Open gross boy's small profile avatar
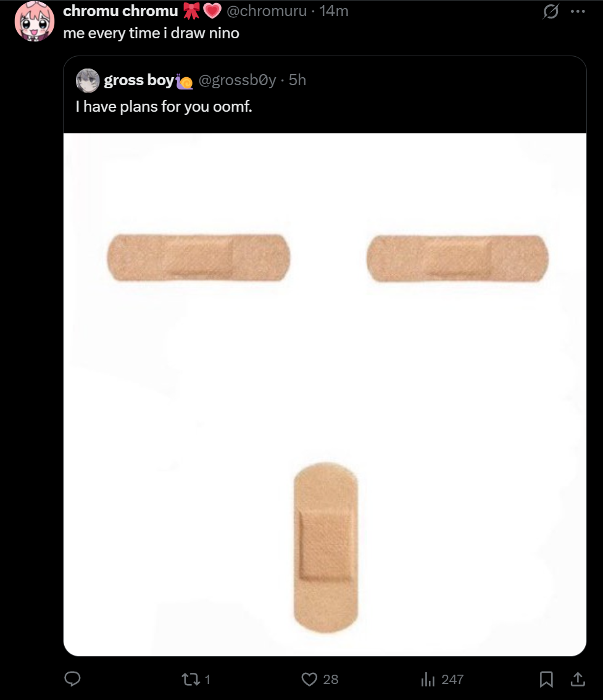This screenshot has height=700, width=603. [88, 80]
